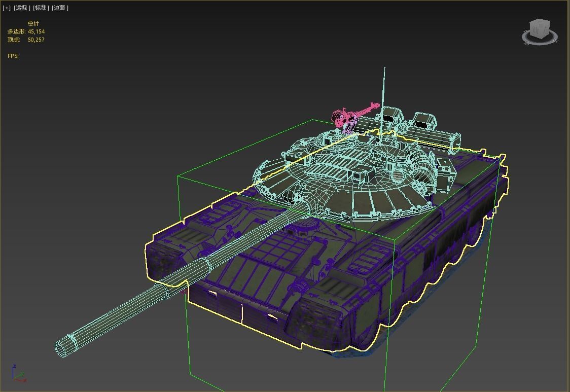The height and width of the screenshot is (392, 570).
Task: Click the 顶点 50,257 vertex count statistic
Action: point(26,40)
